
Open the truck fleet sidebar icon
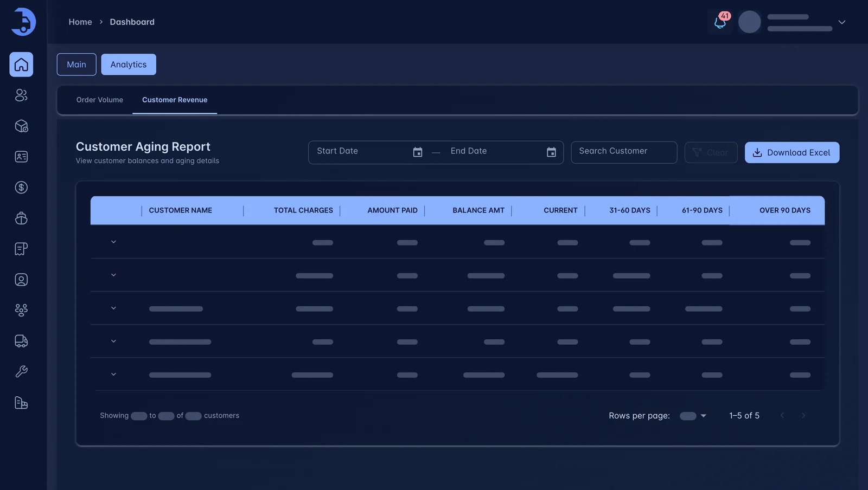click(21, 341)
